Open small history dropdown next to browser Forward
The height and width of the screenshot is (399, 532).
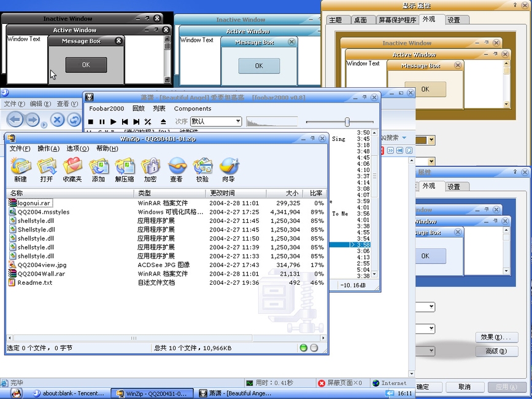44,126
